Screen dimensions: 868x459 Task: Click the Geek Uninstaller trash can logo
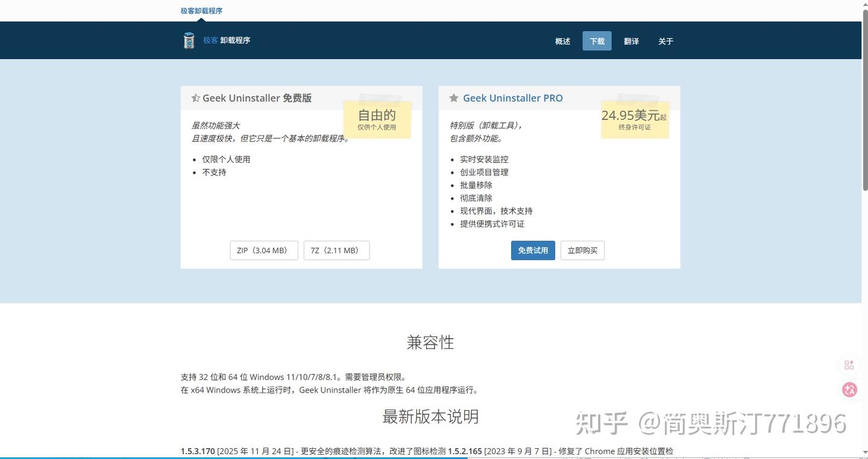(189, 40)
